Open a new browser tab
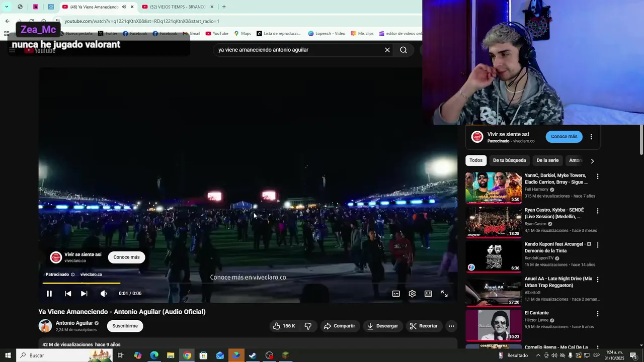 (x=224, y=7)
